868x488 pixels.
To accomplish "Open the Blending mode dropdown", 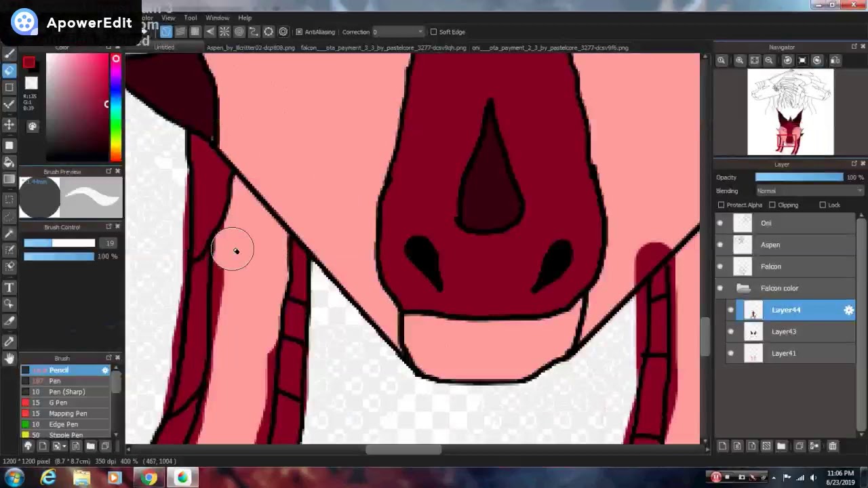I will tap(810, 191).
